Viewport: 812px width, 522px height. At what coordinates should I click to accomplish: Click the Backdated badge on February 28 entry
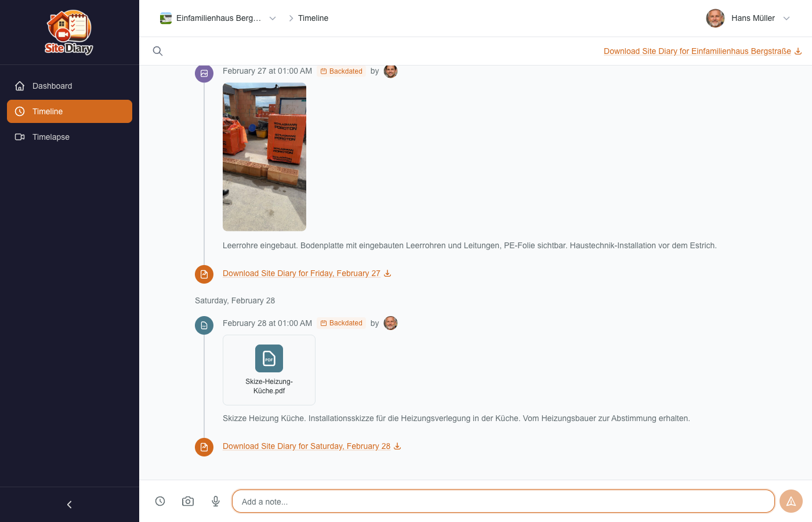342,323
